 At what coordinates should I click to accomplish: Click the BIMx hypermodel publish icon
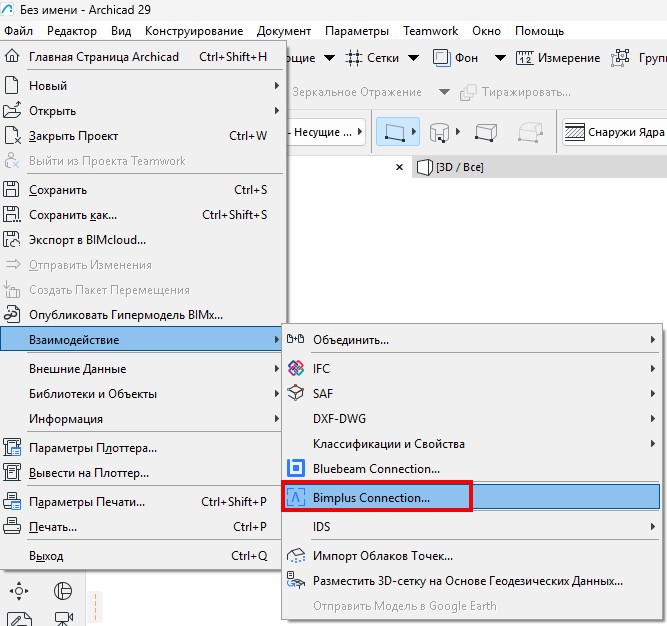pyautogui.click(x=12, y=314)
